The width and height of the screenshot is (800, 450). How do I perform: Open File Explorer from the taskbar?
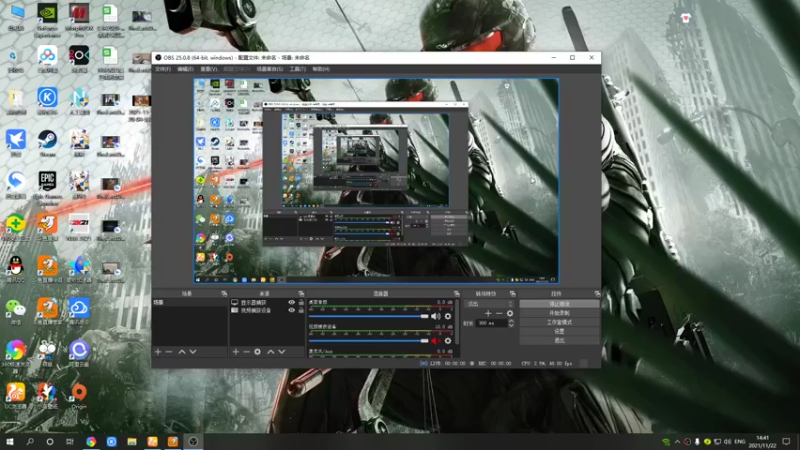point(132,442)
